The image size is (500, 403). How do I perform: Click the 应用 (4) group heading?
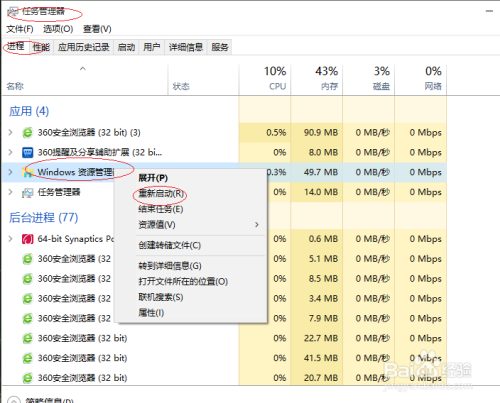[x=29, y=111]
